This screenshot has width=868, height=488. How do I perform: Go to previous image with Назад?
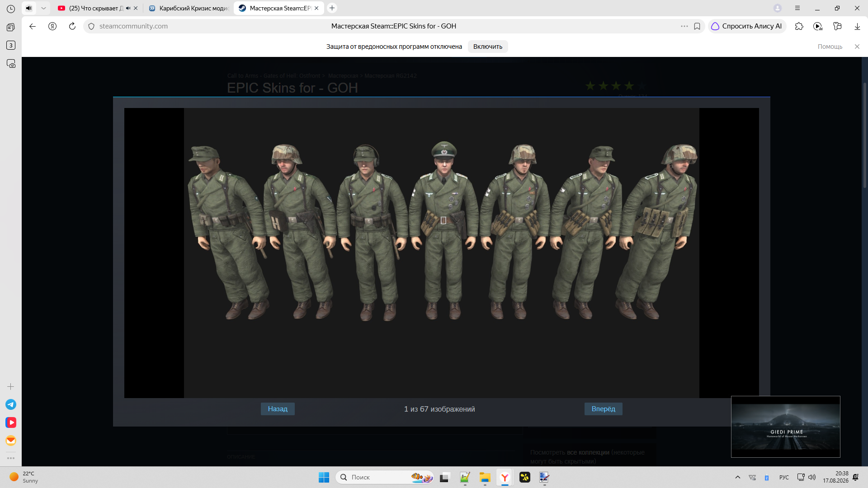[x=278, y=409]
